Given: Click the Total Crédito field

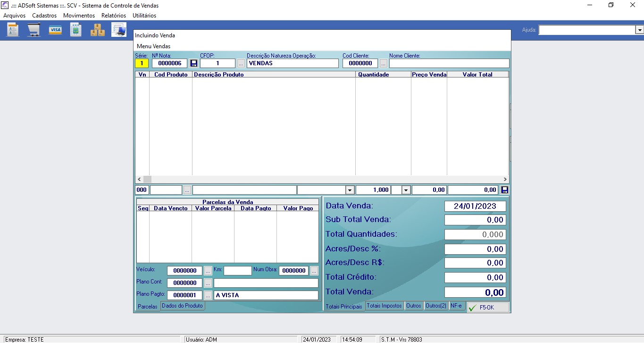Looking at the screenshot, I should (475, 277).
